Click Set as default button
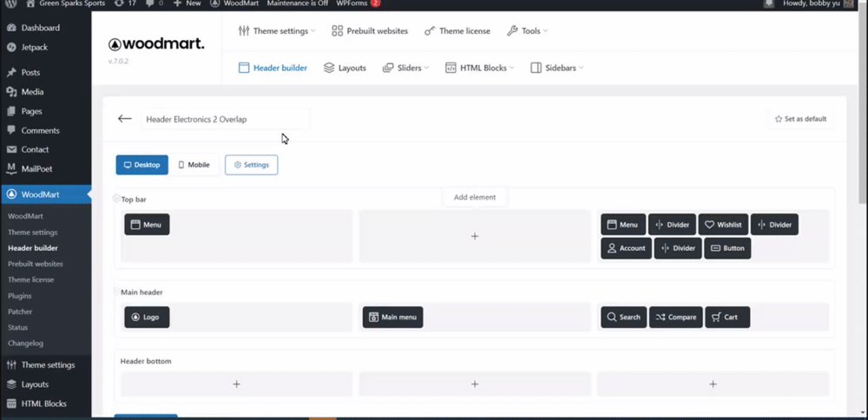Screen dimensions: 868x420 pos(800,119)
